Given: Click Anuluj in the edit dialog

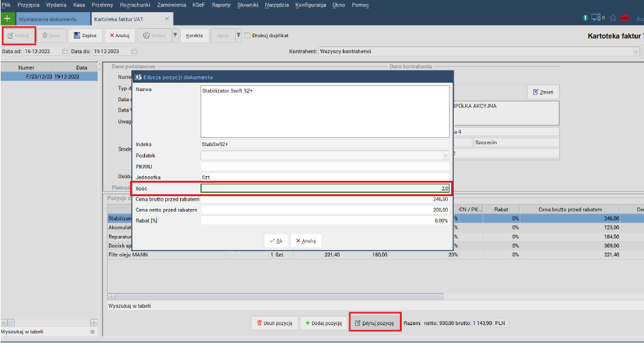Looking at the screenshot, I should 306,241.
